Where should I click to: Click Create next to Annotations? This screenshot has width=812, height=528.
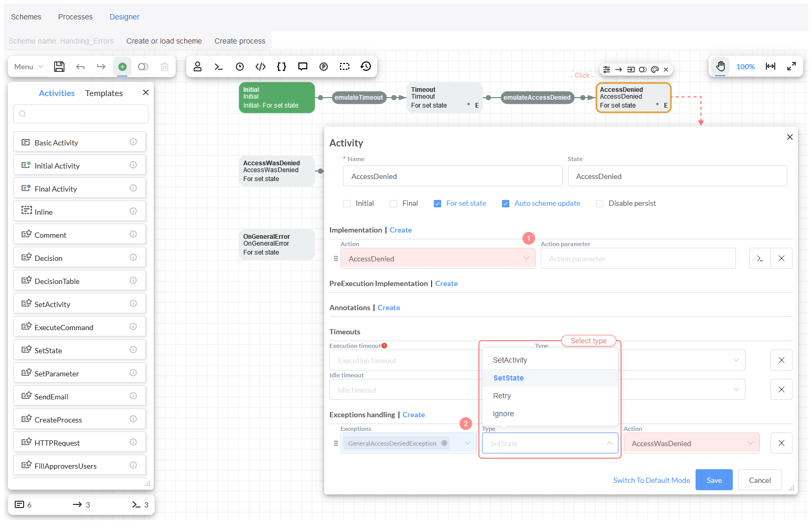click(389, 308)
